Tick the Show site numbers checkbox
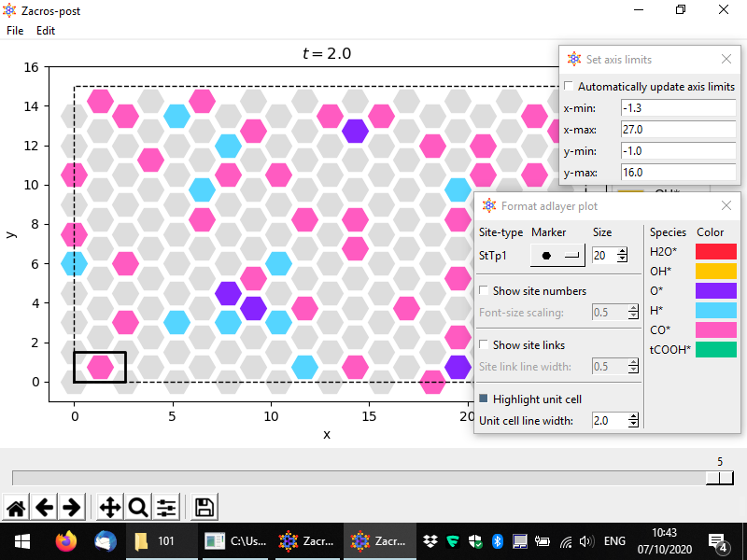 (484, 291)
